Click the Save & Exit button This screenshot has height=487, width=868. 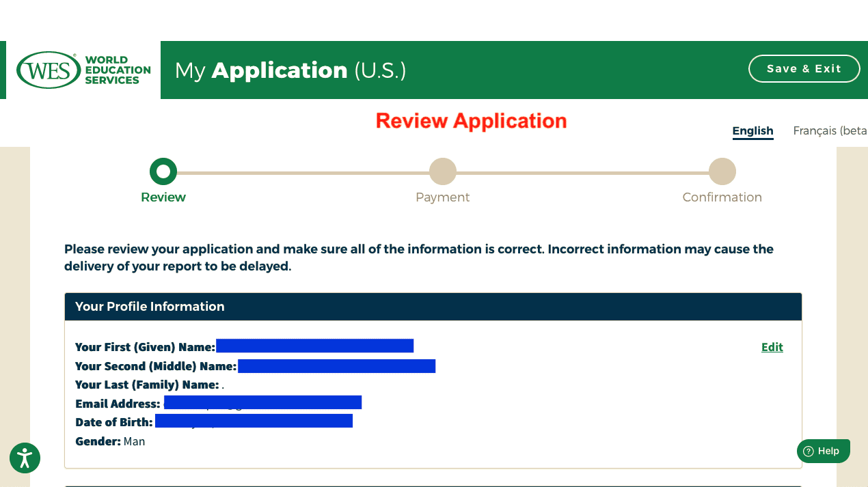(804, 69)
